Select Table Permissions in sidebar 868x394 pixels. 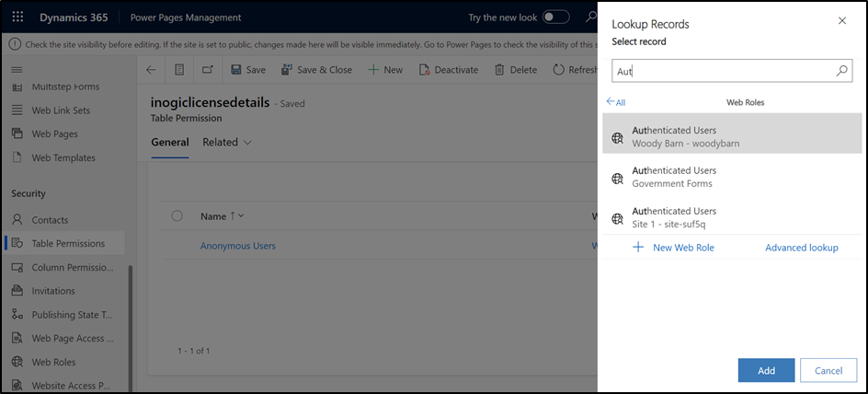tap(63, 243)
